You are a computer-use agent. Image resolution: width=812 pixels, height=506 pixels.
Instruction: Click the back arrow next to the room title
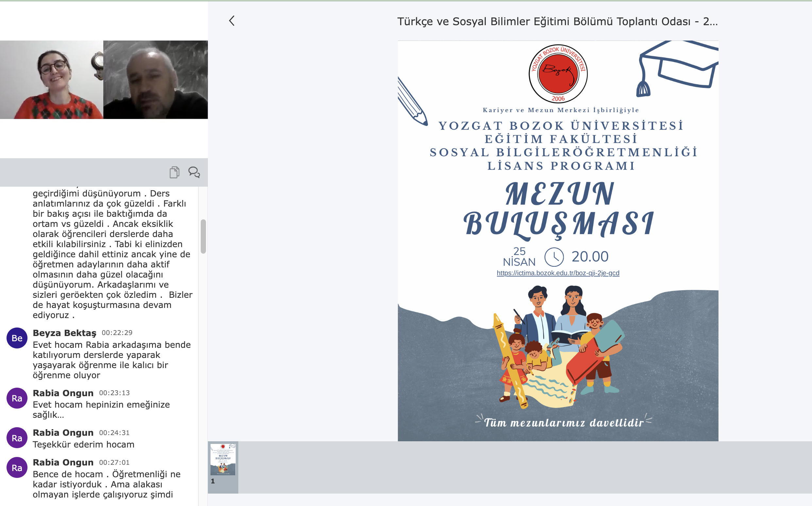click(231, 21)
